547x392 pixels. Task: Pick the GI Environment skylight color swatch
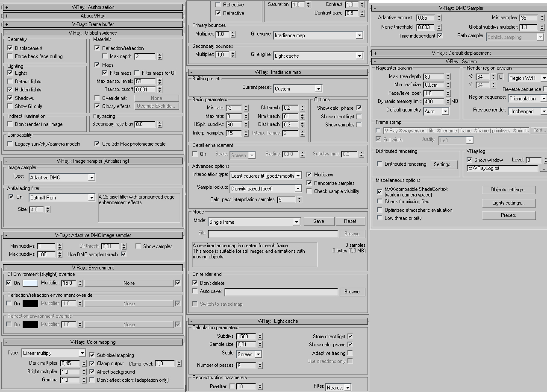(x=30, y=283)
